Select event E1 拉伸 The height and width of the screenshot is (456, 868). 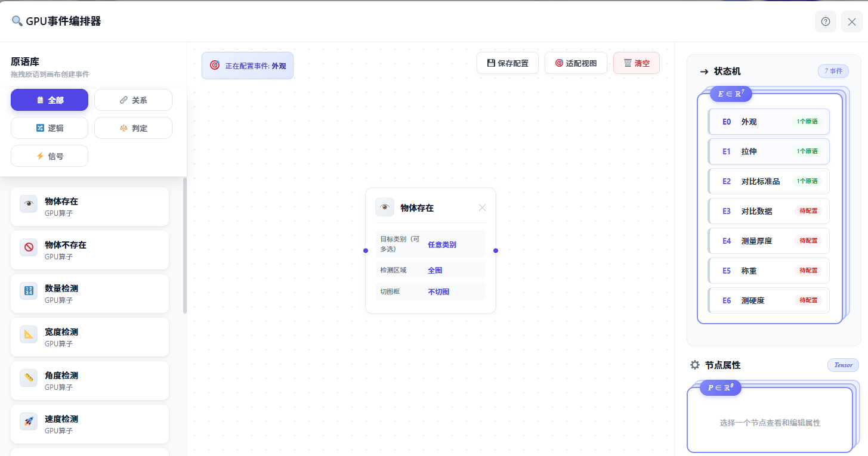pyautogui.click(x=768, y=151)
